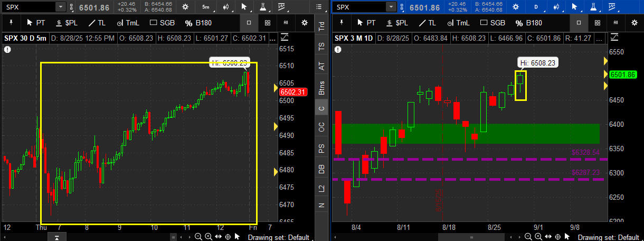Image resolution: width=644 pixels, height=241 pixels.
Task: Open the Btns sidebar tab
Action: coord(321,88)
